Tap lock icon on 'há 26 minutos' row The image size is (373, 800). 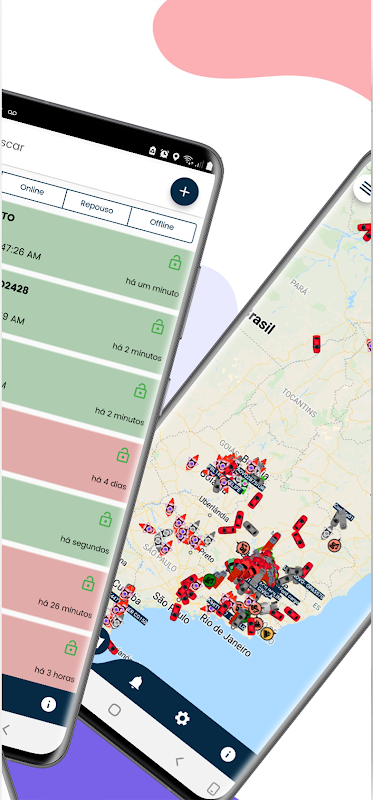(x=88, y=583)
